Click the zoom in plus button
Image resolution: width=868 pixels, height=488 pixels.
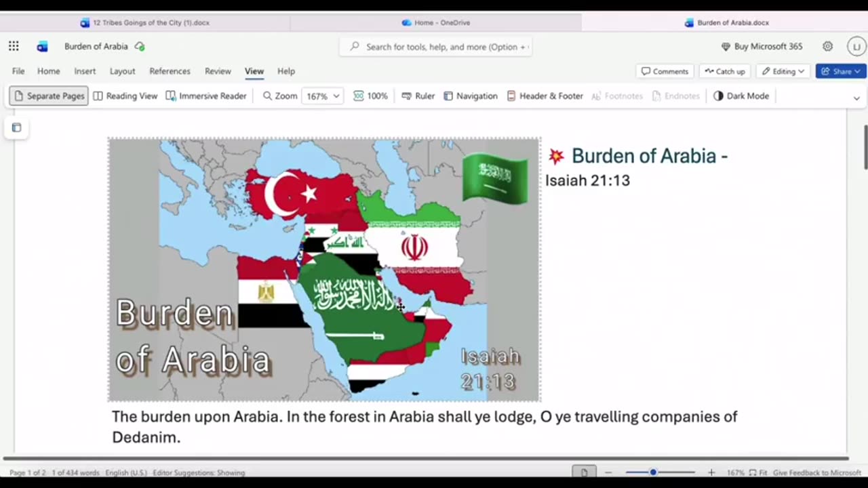point(711,472)
